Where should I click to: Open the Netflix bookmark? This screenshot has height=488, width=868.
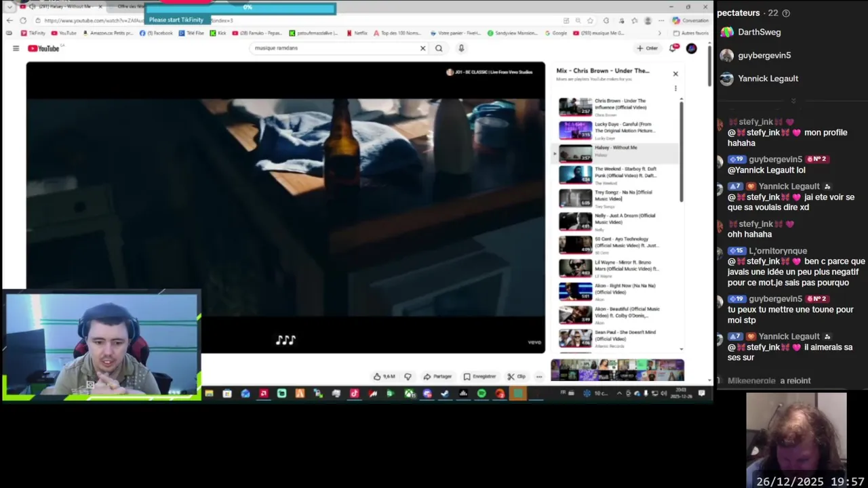(357, 33)
